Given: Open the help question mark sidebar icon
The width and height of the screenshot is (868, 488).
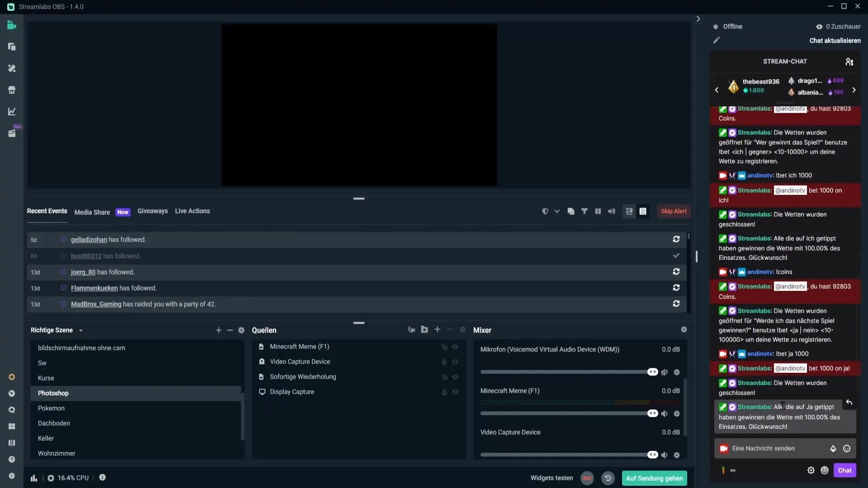Looking at the screenshot, I should coord(12,460).
